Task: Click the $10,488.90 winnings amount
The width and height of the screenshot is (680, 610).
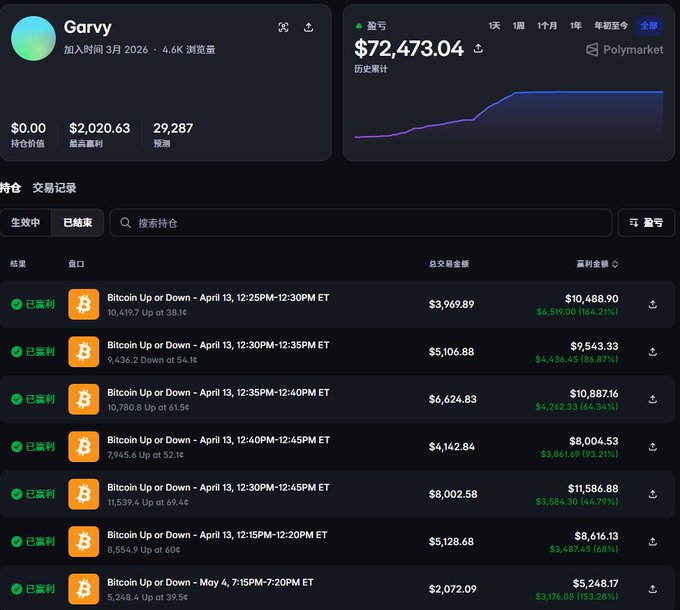Action: tap(592, 299)
